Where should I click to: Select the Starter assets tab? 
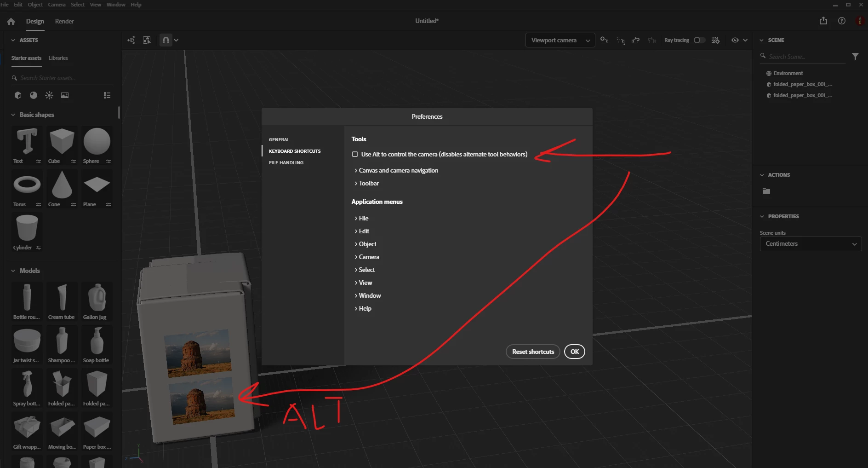pyautogui.click(x=26, y=58)
